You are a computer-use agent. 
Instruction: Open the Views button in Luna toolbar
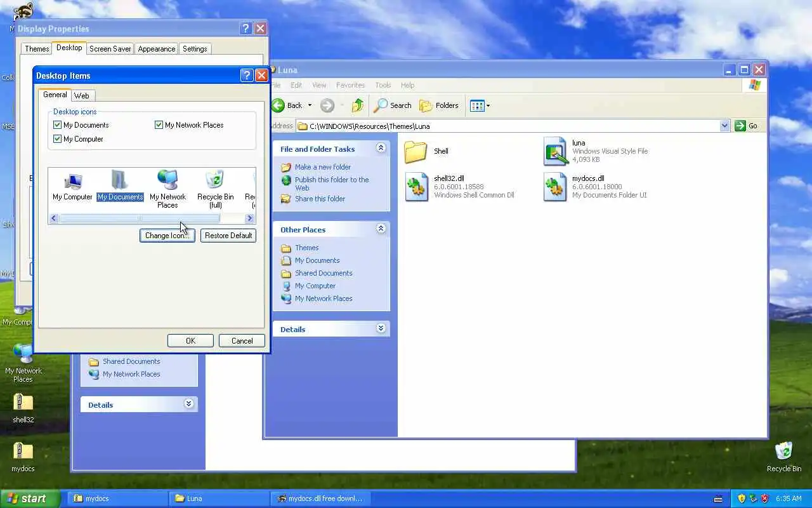tap(477, 105)
